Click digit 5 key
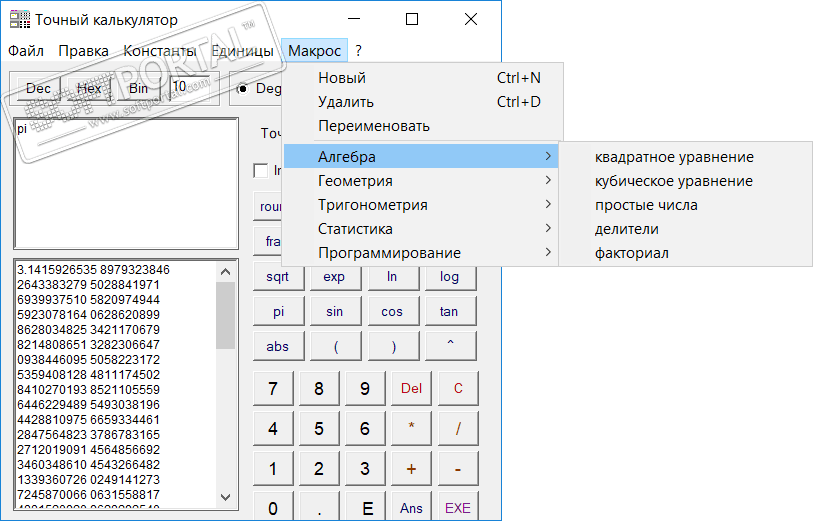Screen dimensions: 813x521 click(x=319, y=429)
